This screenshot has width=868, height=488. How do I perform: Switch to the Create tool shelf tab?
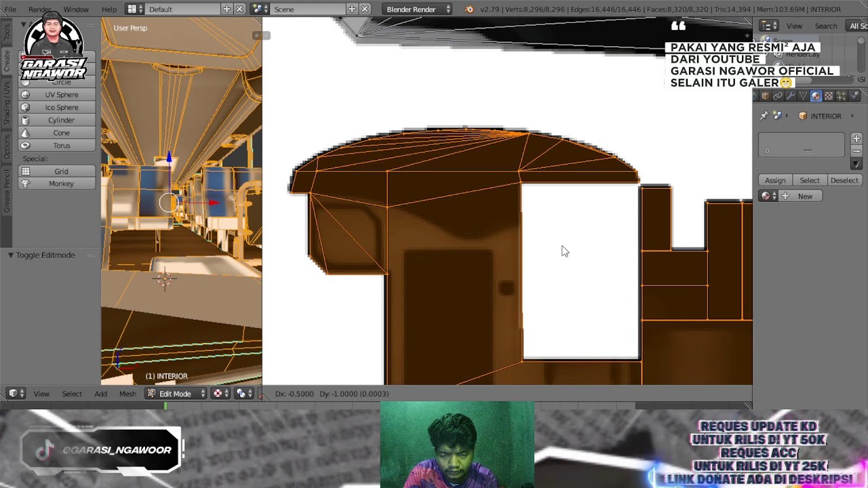coord(7,61)
